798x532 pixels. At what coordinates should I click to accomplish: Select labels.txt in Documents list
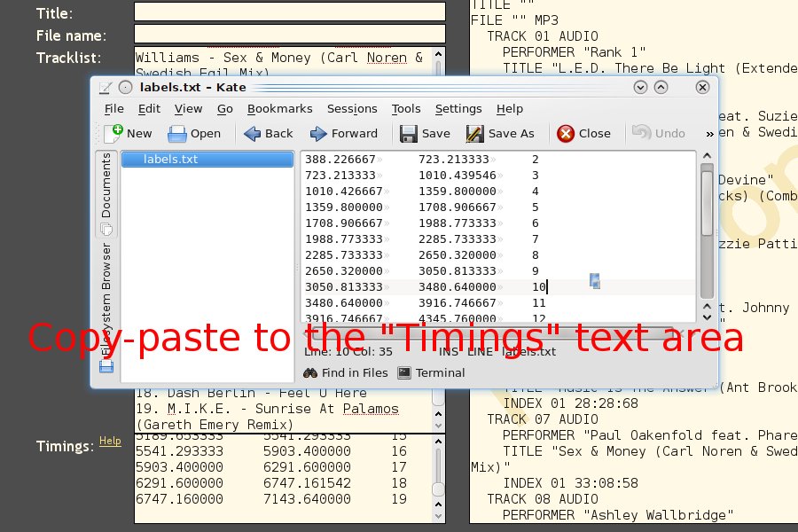click(x=207, y=160)
